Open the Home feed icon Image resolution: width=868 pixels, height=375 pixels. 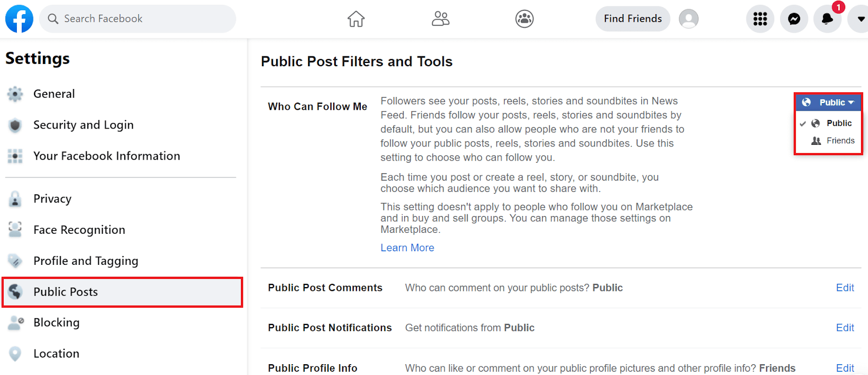point(356,19)
